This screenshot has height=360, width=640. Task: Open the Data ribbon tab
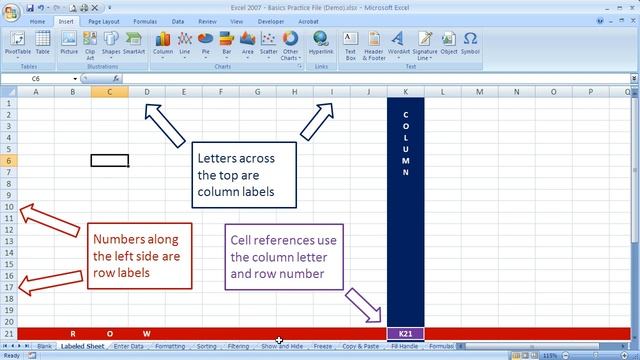coord(178,22)
